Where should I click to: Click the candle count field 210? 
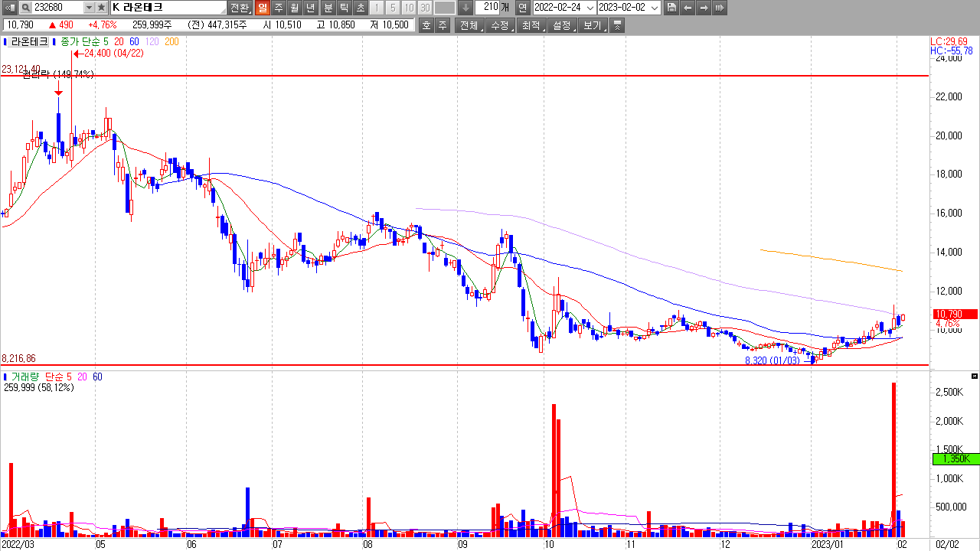click(x=487, y=8)
